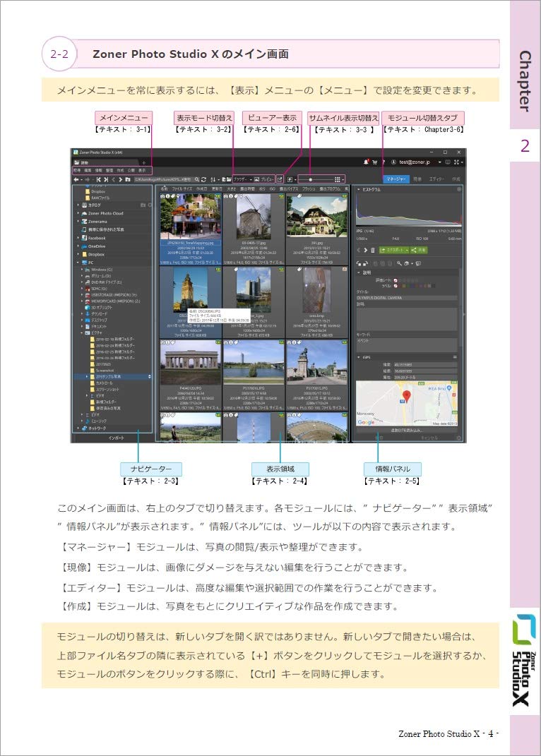Click the notification bell icon
Screen dimensions: 541x756
point(366,162)
